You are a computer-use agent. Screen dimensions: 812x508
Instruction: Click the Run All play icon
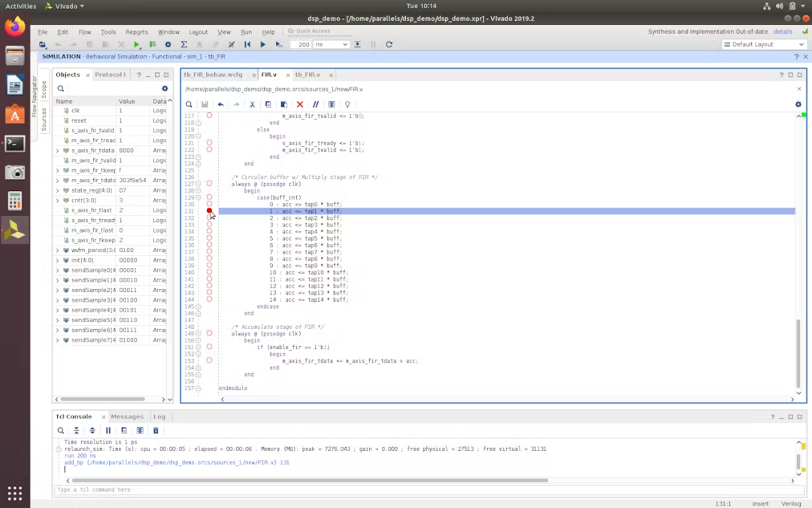[x=262, y=44]
